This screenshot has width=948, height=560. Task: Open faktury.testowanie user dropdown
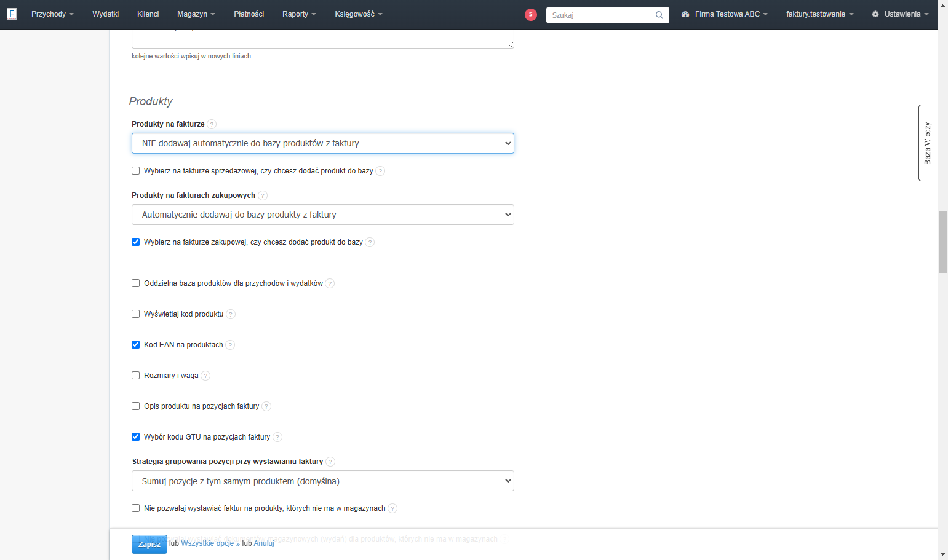(819, 14)
